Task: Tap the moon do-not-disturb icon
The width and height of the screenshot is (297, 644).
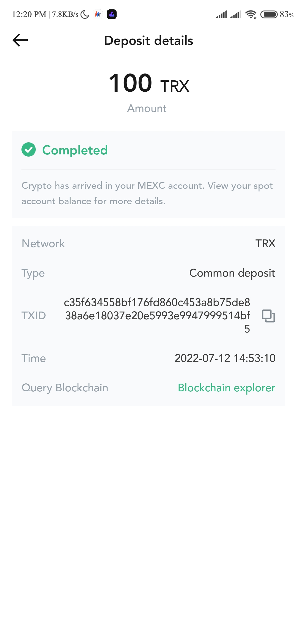Action: [85, 14]
